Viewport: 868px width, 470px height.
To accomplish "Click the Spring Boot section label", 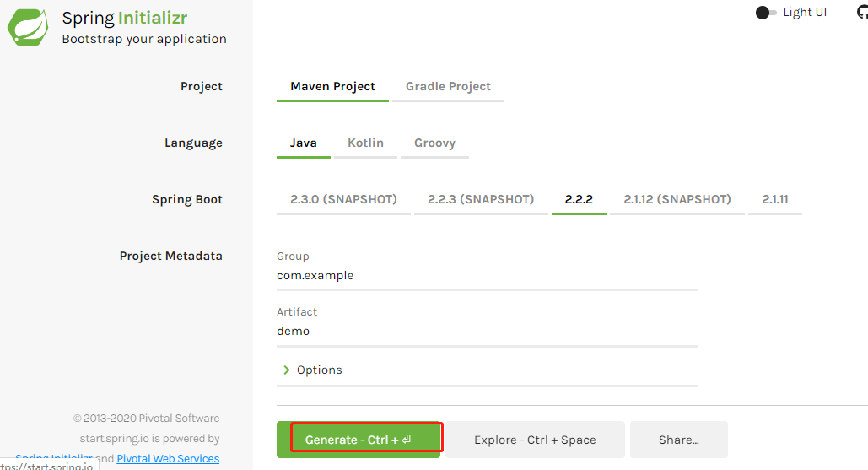I will pyautogui.click(x=187, y=200).
